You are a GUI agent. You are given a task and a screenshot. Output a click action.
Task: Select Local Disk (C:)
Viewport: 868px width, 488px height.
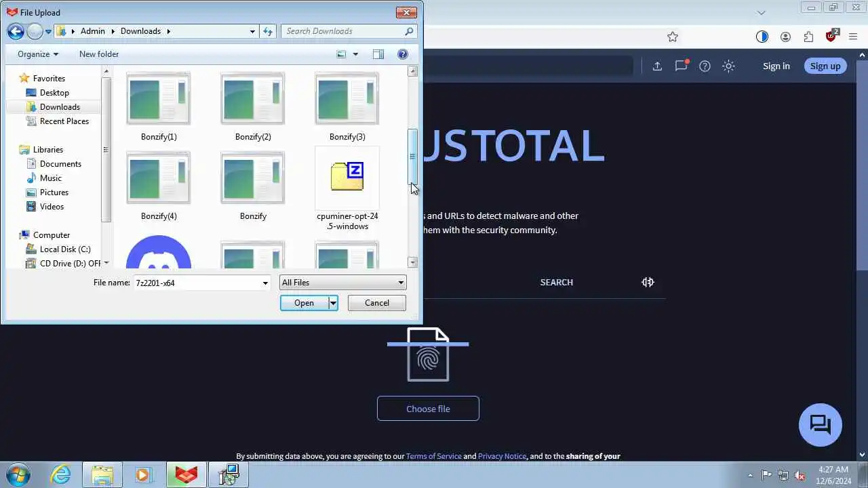coord(65,249)
